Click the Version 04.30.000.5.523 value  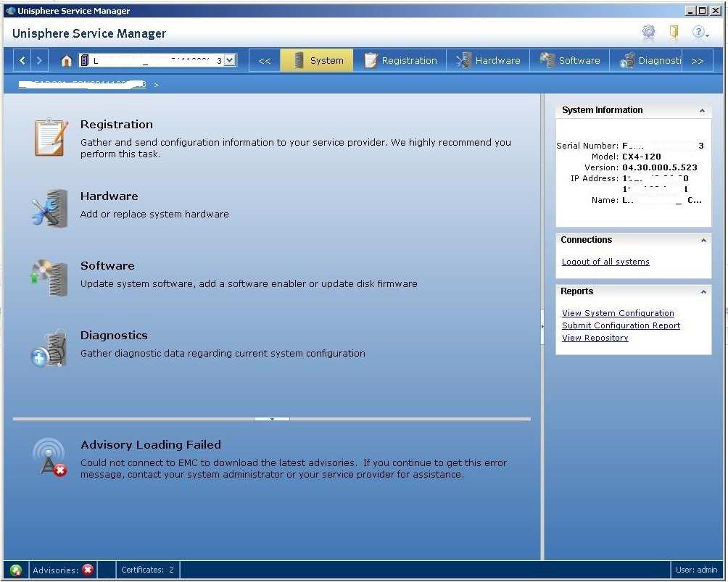(659, 167)
